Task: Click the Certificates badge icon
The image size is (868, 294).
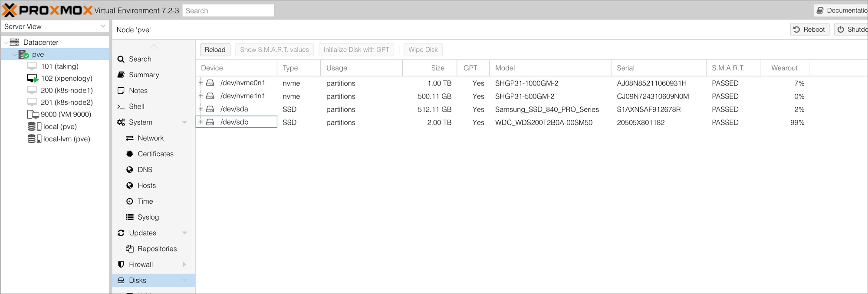Action: click(x=129, y=154)
